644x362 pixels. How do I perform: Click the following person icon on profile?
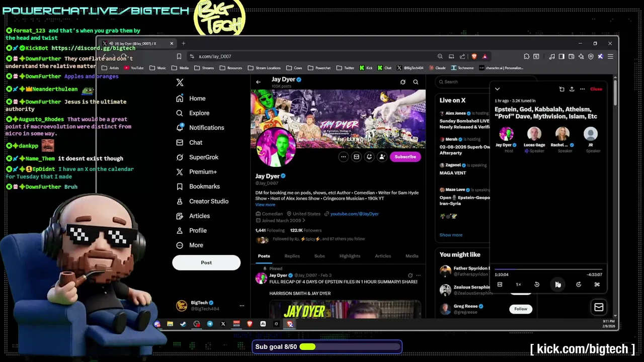click(382, 157)
